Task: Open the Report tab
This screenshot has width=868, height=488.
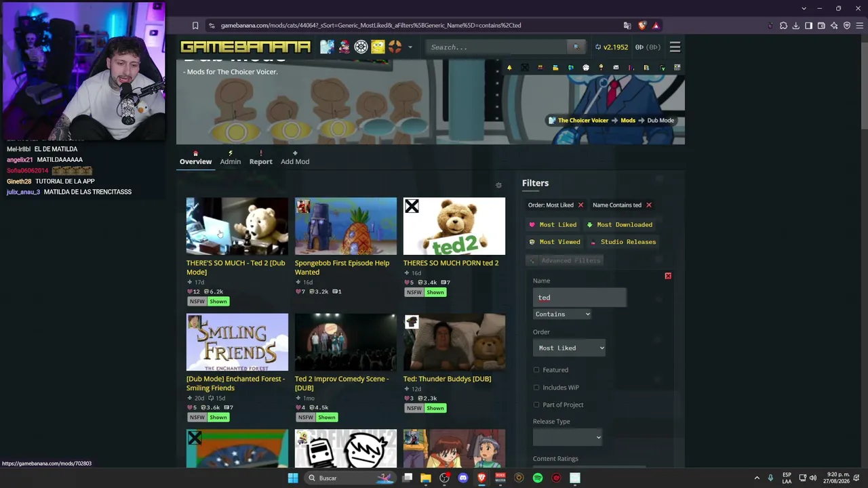Action: (x=260, y=158)
